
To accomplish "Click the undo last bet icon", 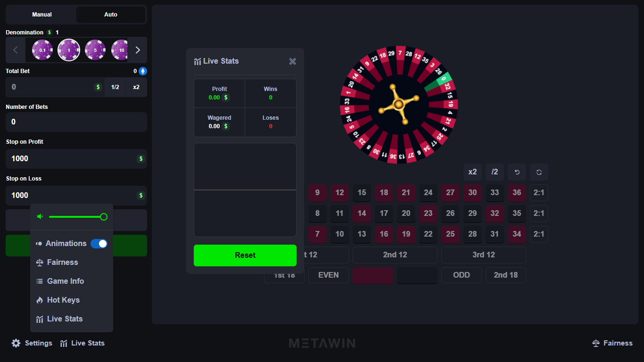I will 517,172.
